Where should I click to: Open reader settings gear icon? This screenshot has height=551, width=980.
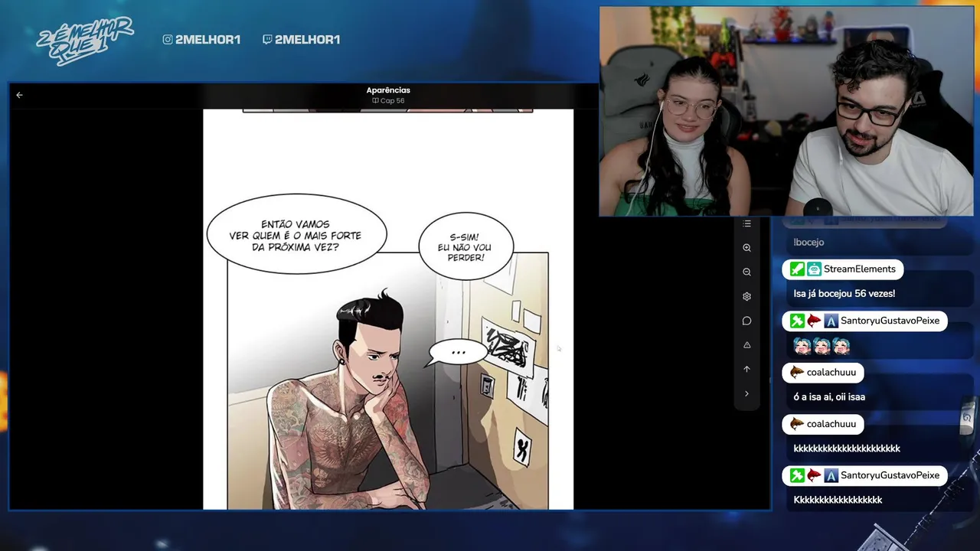tap(746, 296)
